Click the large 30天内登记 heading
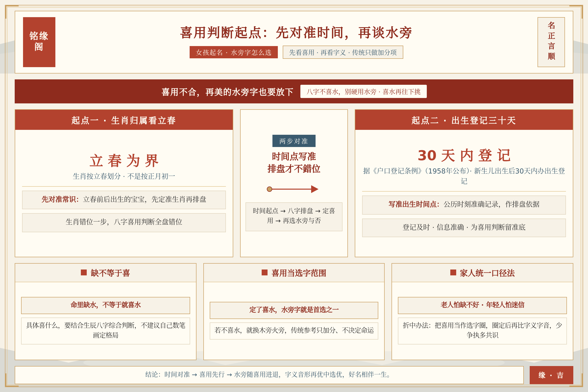 [x=464, y=155]
